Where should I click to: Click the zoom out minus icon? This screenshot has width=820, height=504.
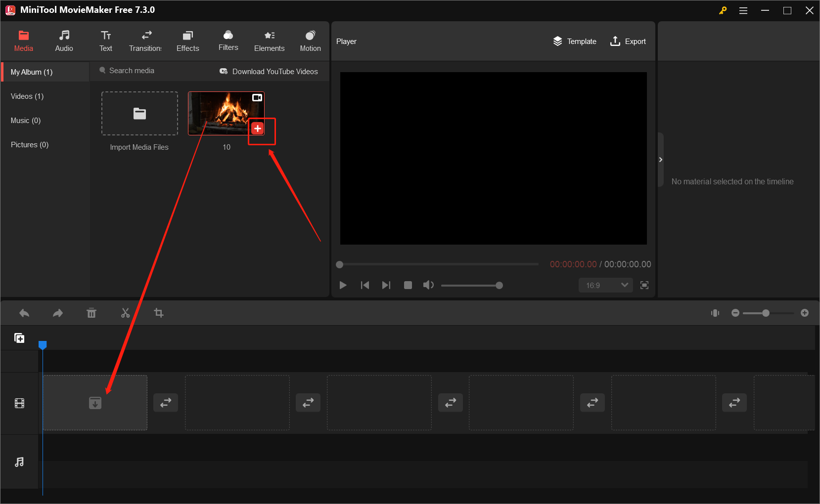735,313
